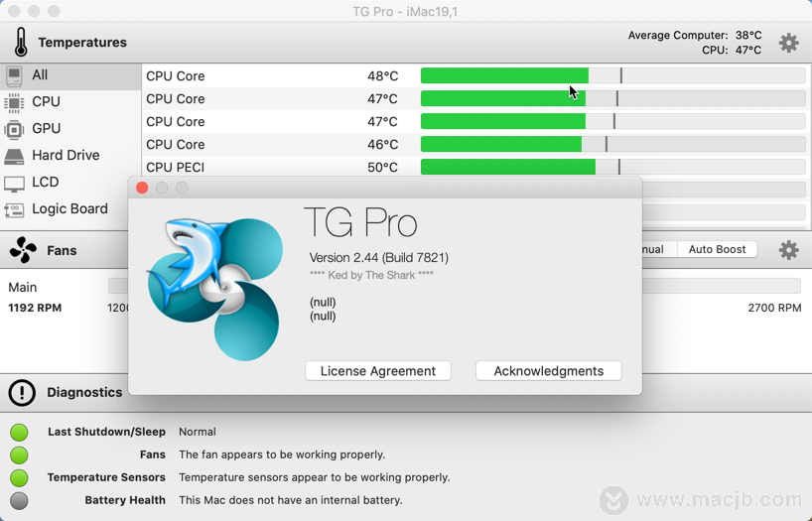Click the Battery Health label
812x521 pixels.
[x=125, y=500]
